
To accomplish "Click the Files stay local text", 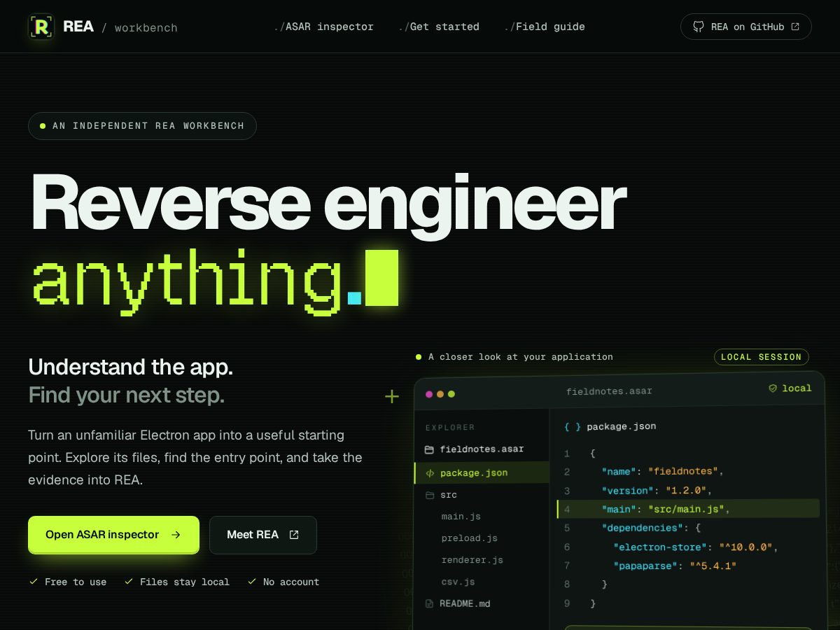I will (185, 582).
